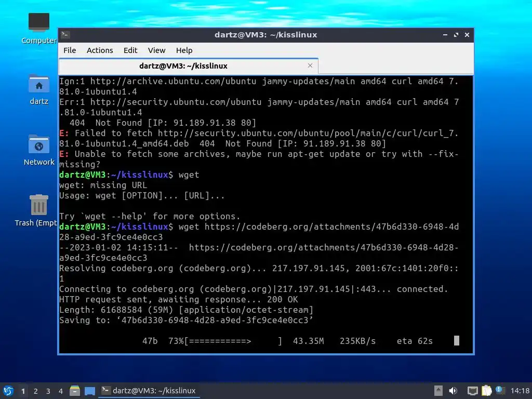Open the View menu
This screenshot has height=399, width=532.
[156, 50]
